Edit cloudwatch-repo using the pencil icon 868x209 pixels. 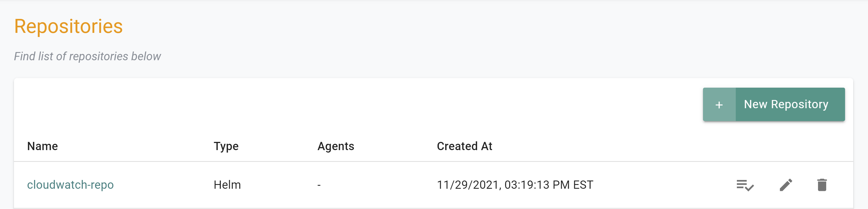(x=786, y=185)
